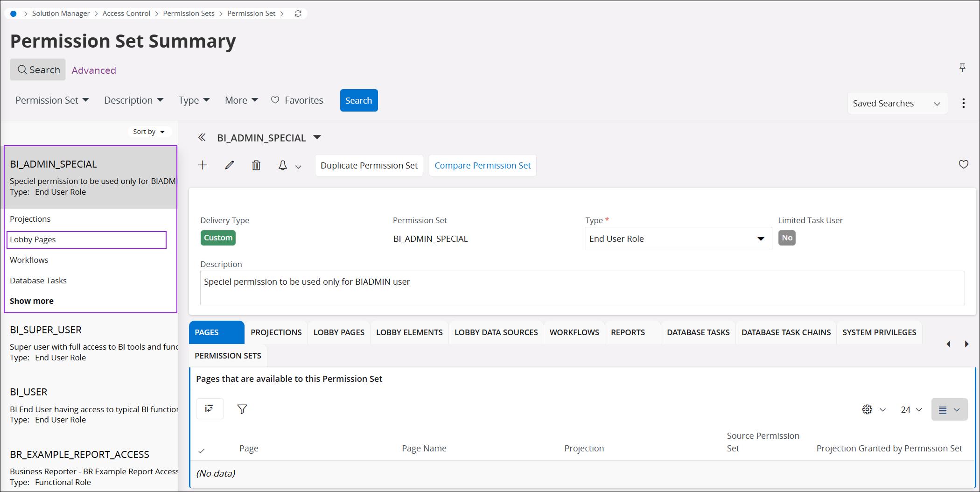Click the collapse list double-chevron icon

[x=202, y=137]
